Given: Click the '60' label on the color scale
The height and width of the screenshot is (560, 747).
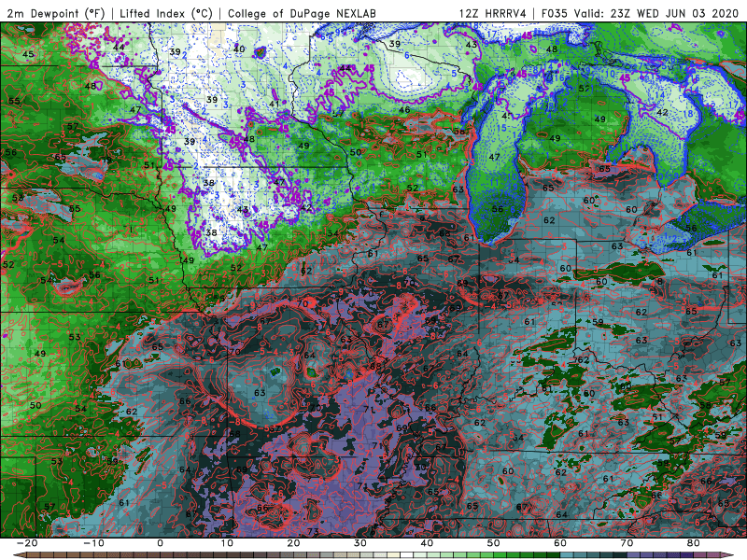Looking at the screenshot, I should coord(560,543).
